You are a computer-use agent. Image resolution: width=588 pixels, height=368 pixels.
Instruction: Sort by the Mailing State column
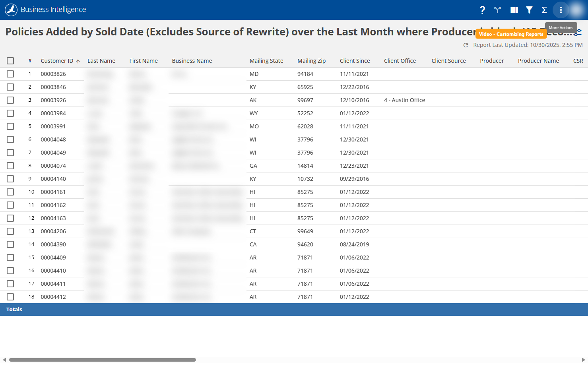point(266,61)
